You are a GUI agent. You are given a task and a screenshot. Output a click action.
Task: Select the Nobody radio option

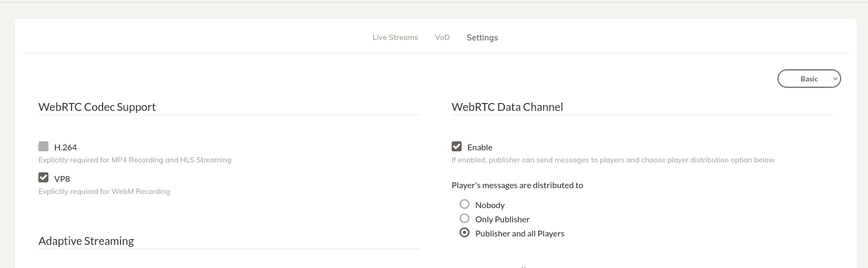(x=464, y=204)
